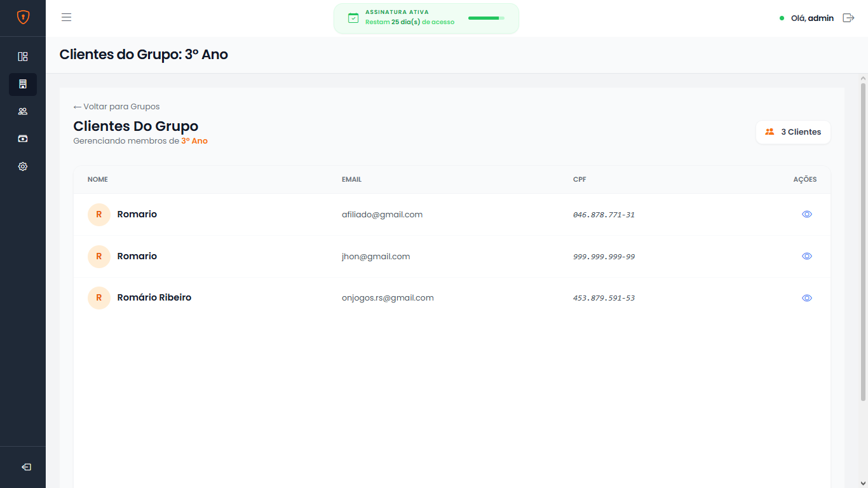This screenshot has width=868, height=488.
Task: Click the subscription progress bar
Action: 486,18
